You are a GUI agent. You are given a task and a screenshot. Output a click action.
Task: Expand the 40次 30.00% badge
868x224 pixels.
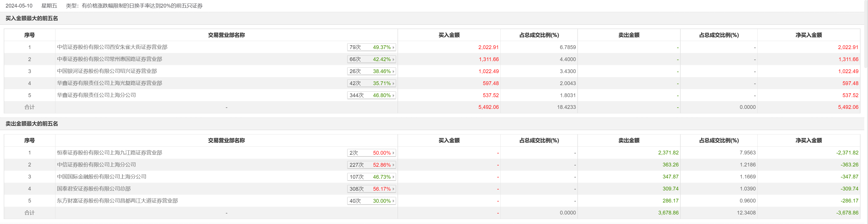(371, 201)
